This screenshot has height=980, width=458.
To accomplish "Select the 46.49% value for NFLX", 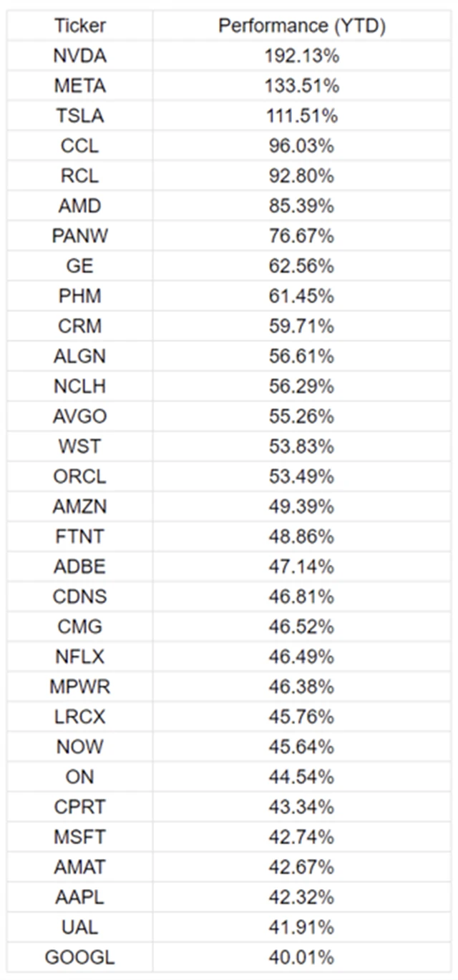I will (302, 657).
